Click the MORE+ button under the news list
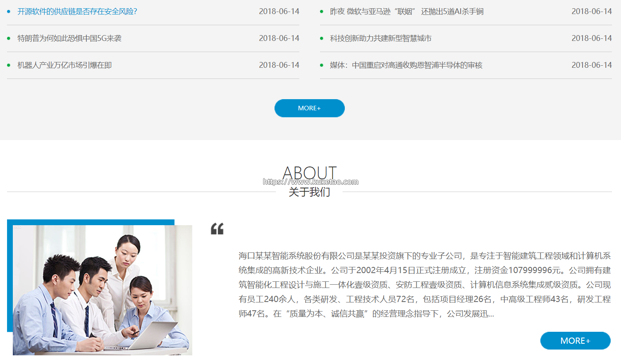The width and height of the screenshot is (621, 364). pos(310,108)
